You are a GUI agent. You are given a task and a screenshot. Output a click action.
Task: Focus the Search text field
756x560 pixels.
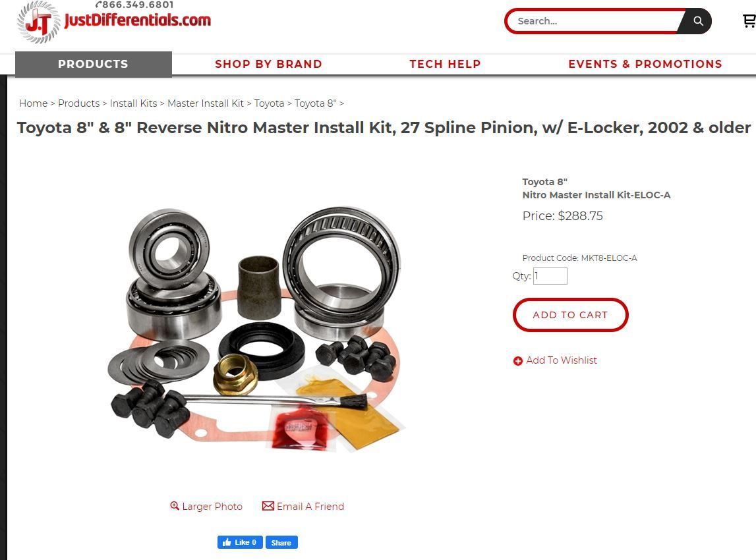595,21
